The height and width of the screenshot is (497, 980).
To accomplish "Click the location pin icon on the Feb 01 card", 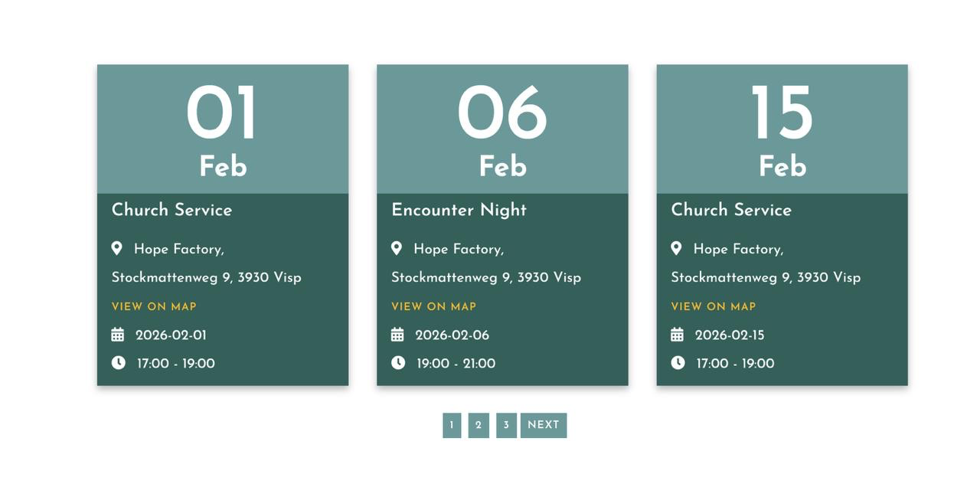I will 116,248.
